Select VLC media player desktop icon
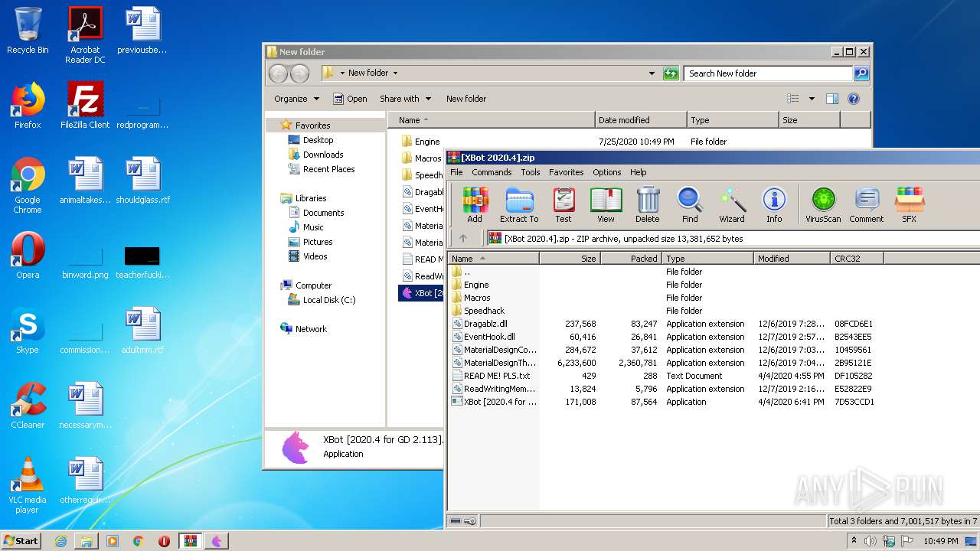Image resolution: width=980 pixels, height=551 pixels. pos(28,485)
